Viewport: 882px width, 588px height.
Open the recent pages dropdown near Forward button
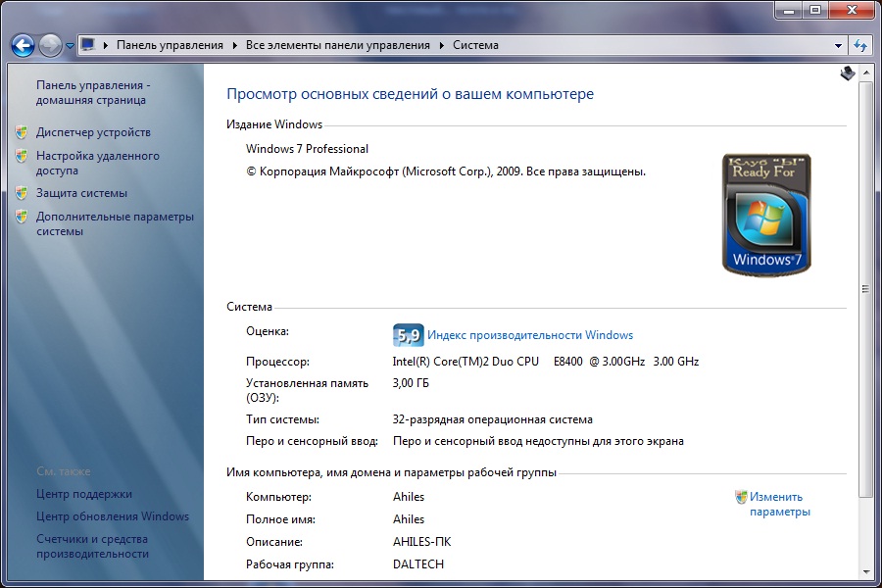[x=69, y=45]
